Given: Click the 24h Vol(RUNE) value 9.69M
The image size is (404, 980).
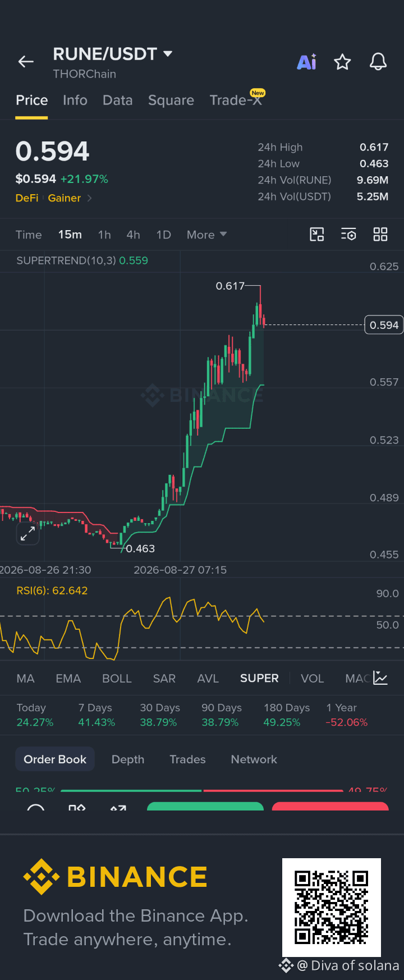Looking at the screenshot, I should coord(373,180).
